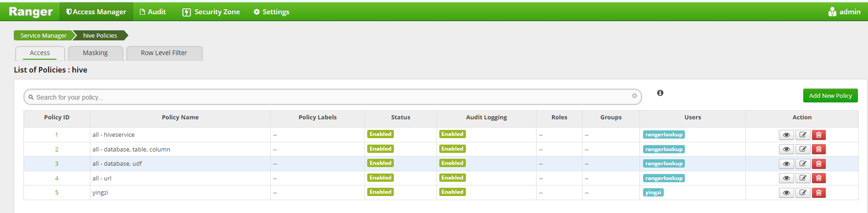
Task: Edit the yingzi policy
Action: click(x=802, y=193)
